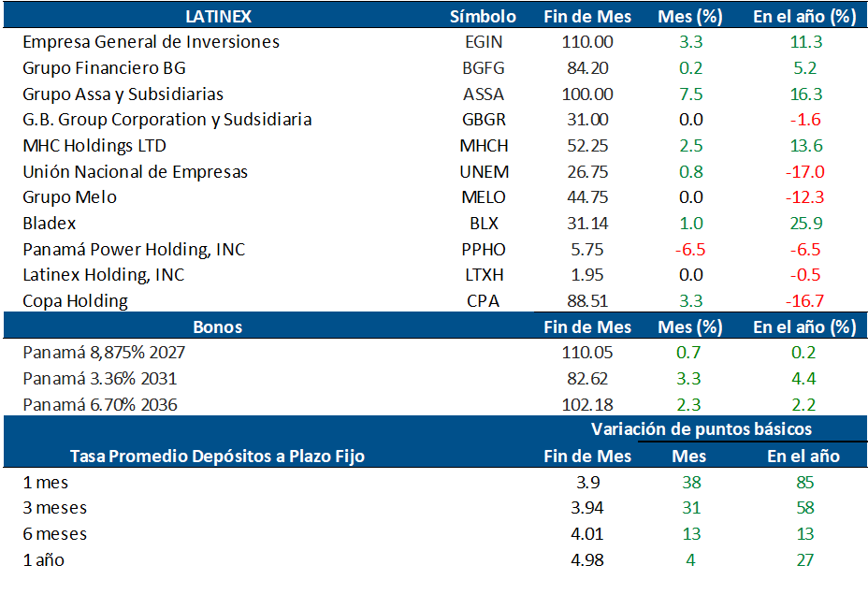
Task: Click the 'En el año' basis points header
Action: [x=803, y=457]
